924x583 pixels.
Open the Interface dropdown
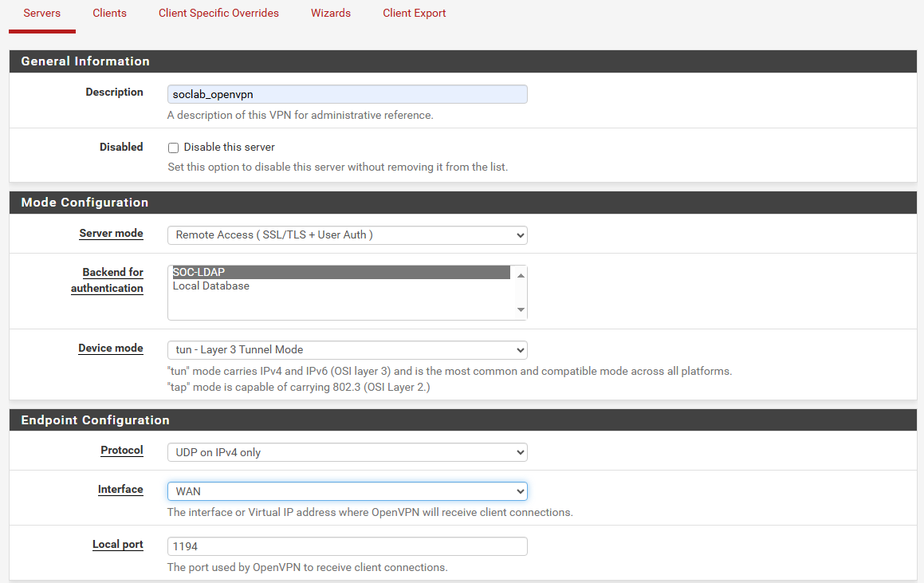[347, 491]
